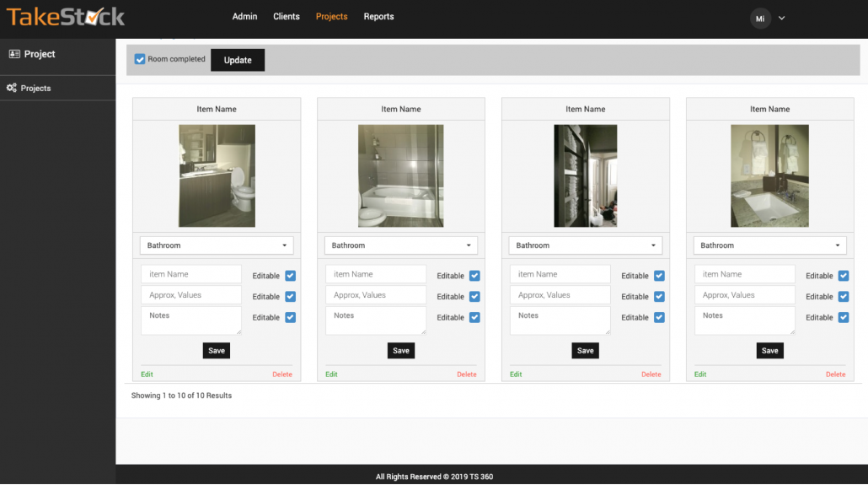
Task: Expand the user menu chevron
Action: 782,19
